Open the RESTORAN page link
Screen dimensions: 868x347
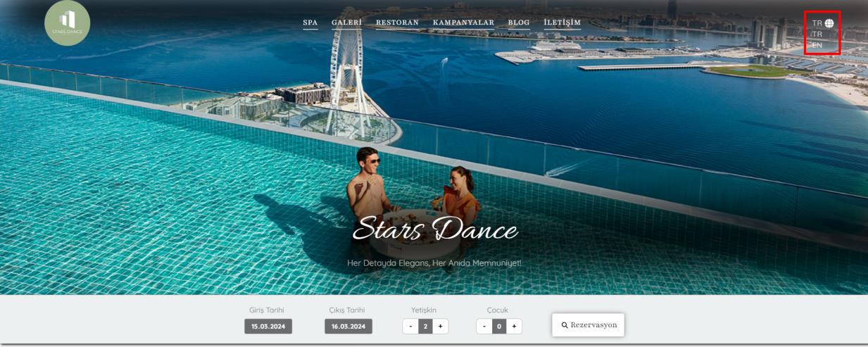[397, 23]
